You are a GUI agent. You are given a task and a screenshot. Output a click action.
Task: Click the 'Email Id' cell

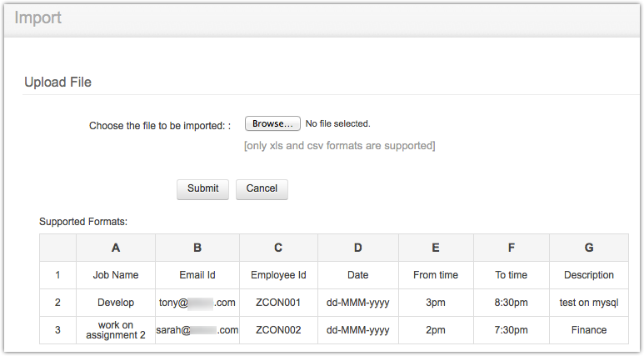pyautogui.click(x=197, y=275)
